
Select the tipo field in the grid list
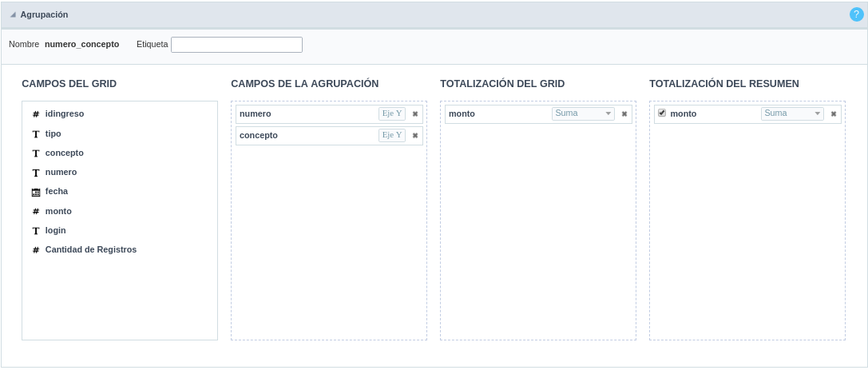(54, 133)
